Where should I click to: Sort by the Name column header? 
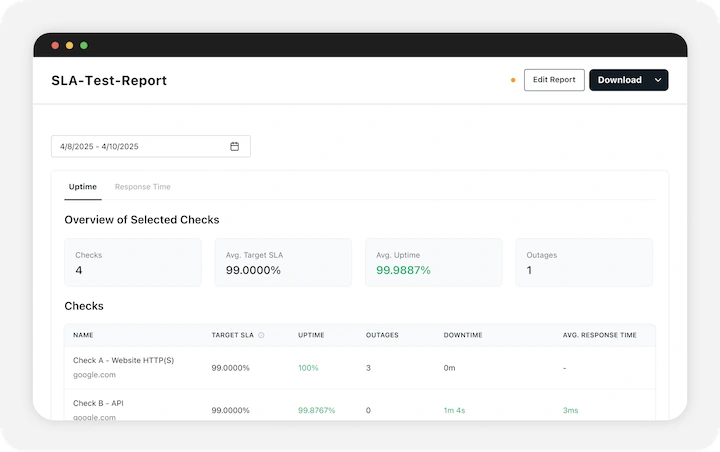pos(83,335)
